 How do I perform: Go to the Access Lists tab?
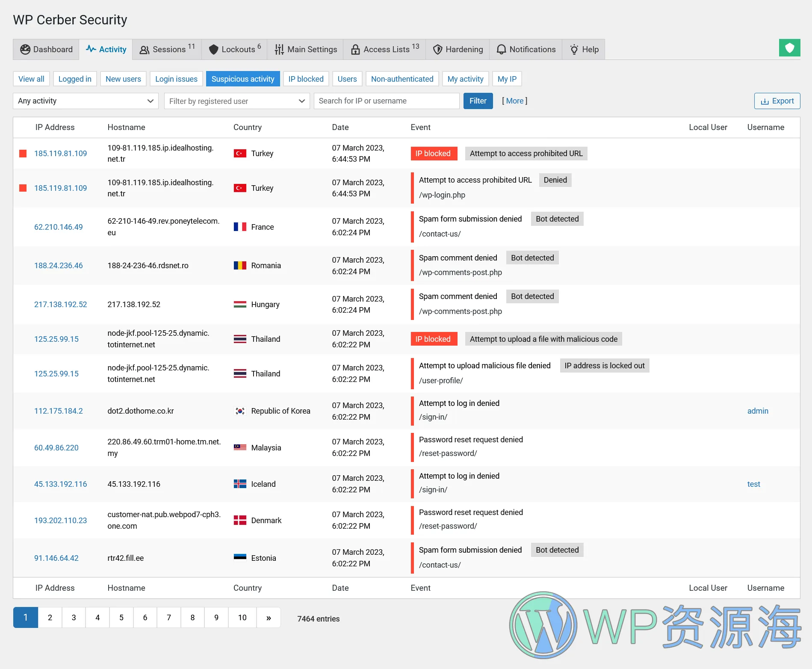[385, 49]
